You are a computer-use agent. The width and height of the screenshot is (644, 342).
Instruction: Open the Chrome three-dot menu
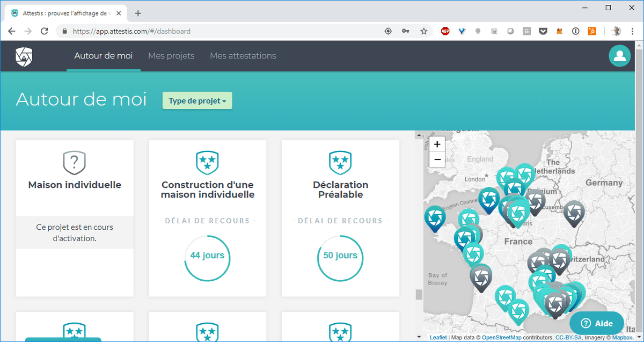(x=633, y=31)
